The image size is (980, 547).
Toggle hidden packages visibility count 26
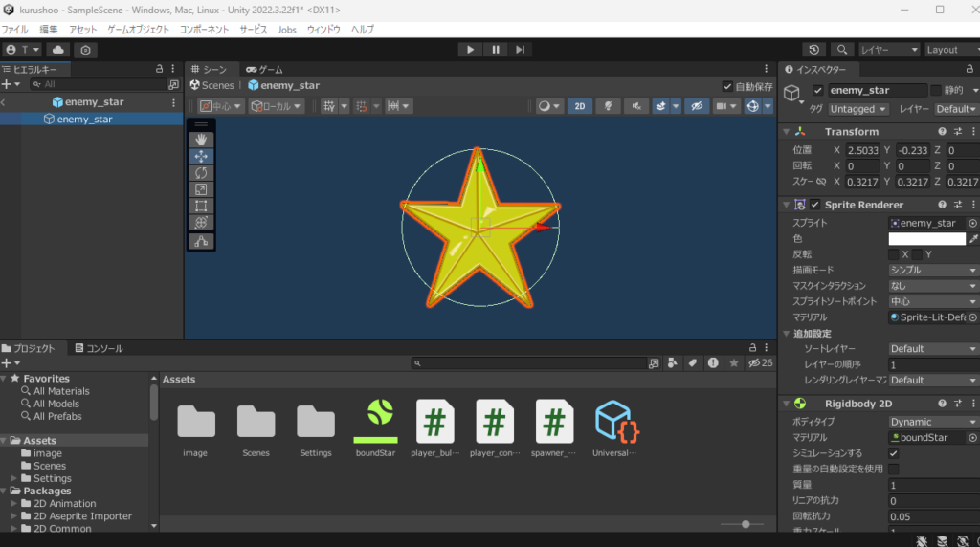click(x=761, y=362)
